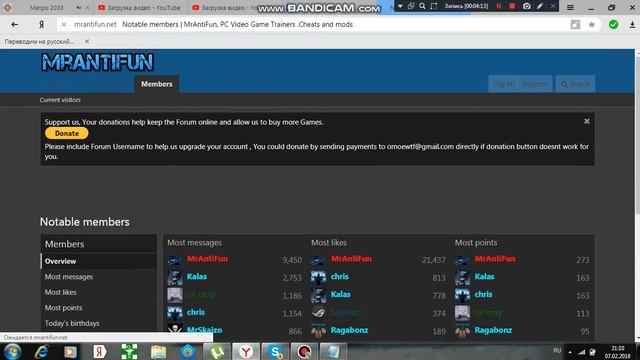This screenshot has width=640, height=360.
Task: Click the Log in button
Action: (x=502, y=84)
